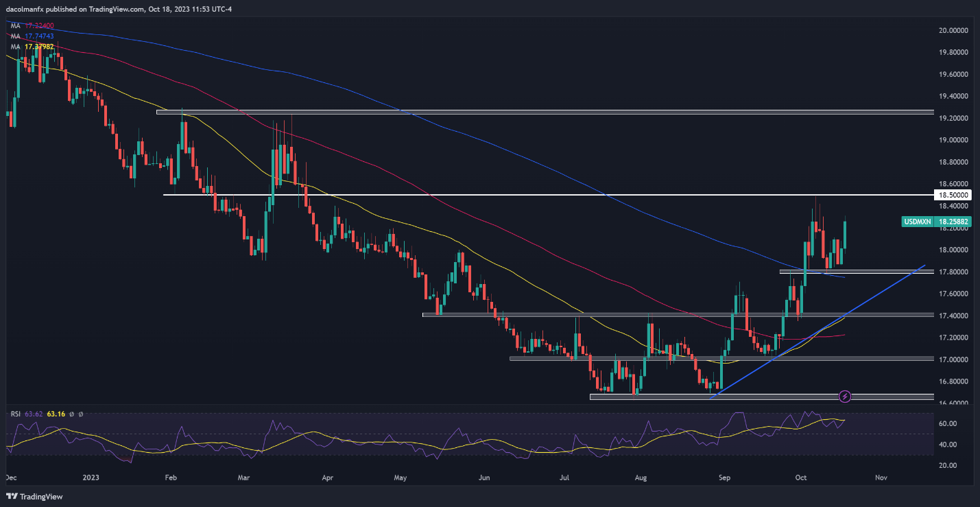
Task: Click the Jul date axis label
Action: coord(564,477)
